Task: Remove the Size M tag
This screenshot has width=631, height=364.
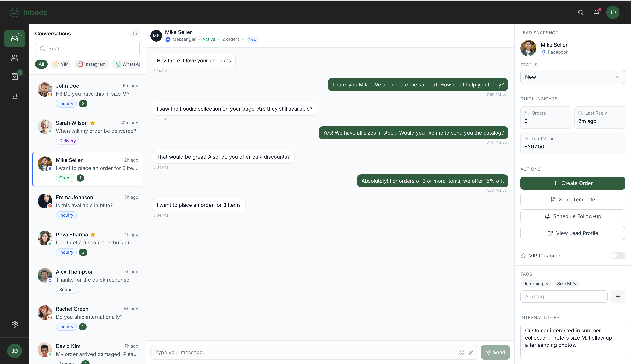Action: tap(575, 284)
